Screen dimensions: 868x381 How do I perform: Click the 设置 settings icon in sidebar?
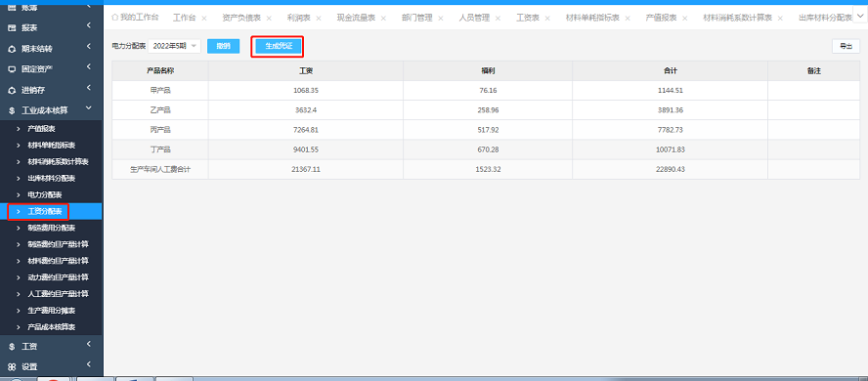[12, 366]
